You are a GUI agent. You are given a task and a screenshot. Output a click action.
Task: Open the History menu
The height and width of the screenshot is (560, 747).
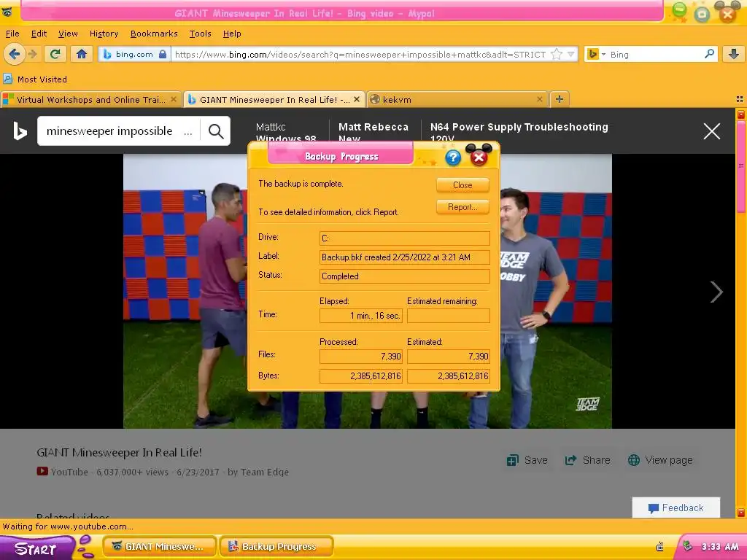coord(104,34)
